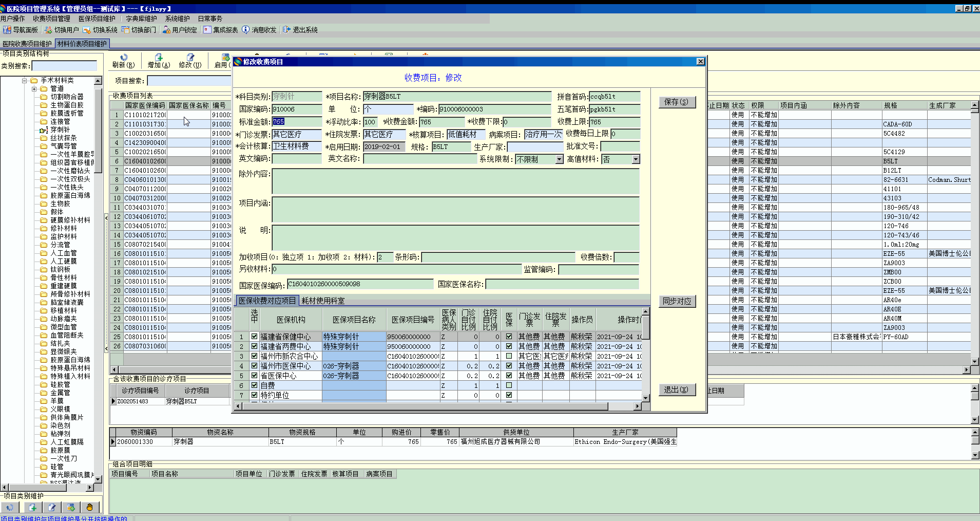The image size is (980, 521).
Task: Click the 修改收费项目 dialog title icon
Action: click(x=238, y=62)
